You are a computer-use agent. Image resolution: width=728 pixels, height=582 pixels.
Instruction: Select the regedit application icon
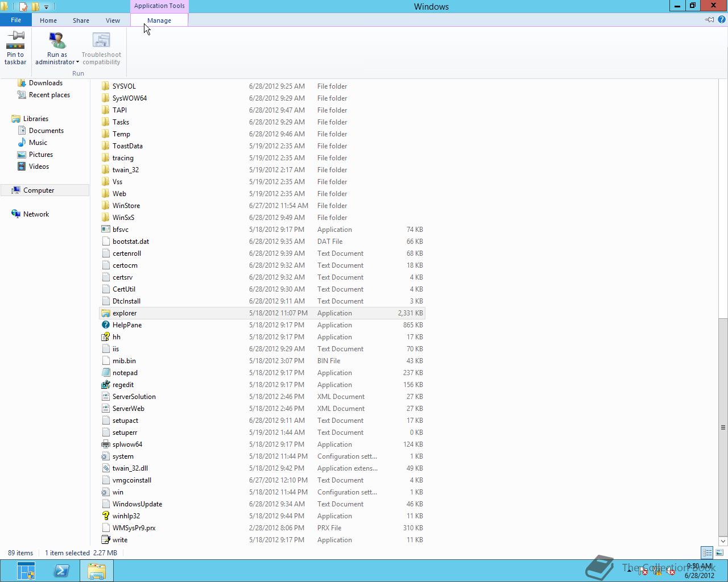[105, 385]
